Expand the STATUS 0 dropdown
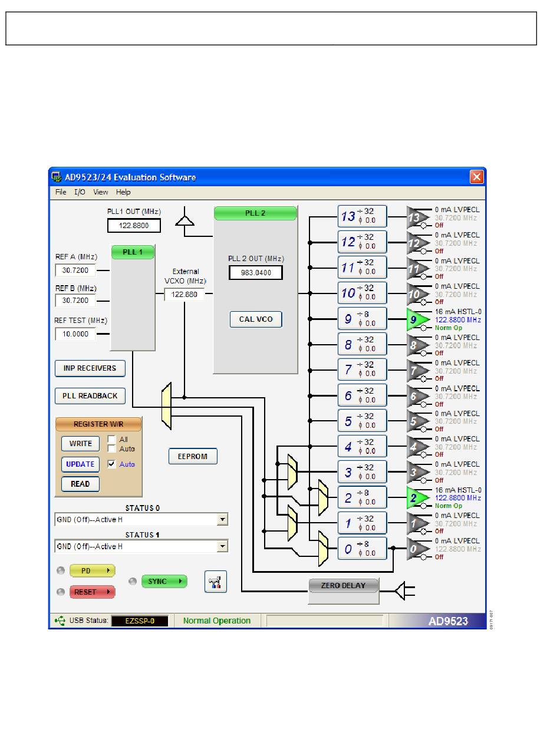Screen dimensions: 560x739 coord(222,520)
